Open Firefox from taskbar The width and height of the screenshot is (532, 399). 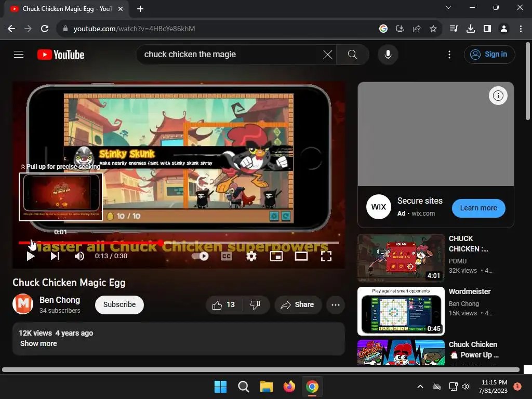(x=289, y=387)
